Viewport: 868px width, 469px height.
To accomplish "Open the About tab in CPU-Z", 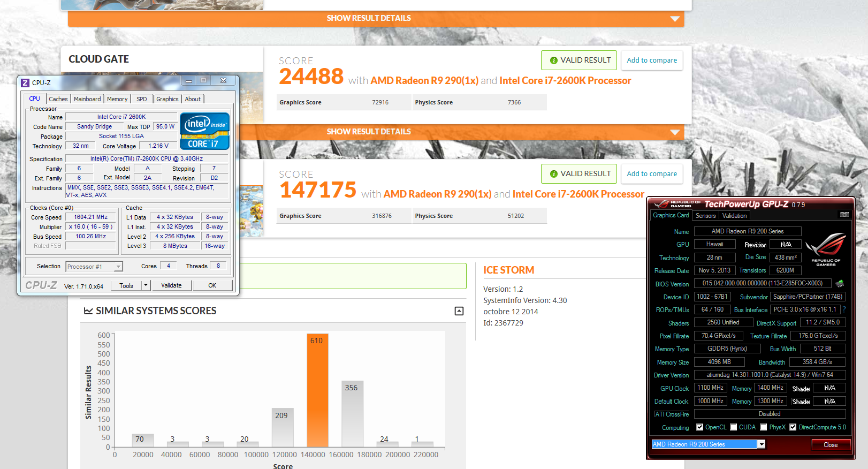I will (193, 99).
